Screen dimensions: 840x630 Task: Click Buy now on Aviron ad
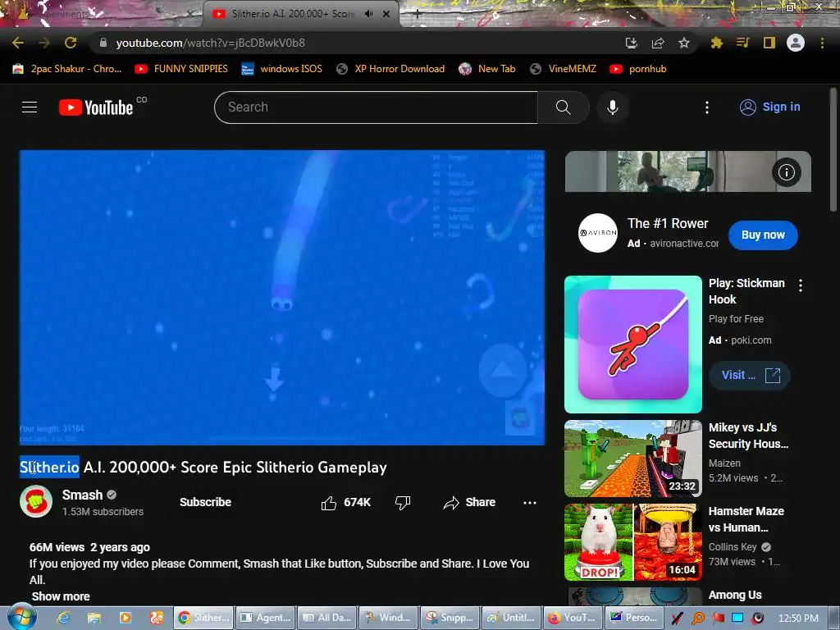[763, 235]
